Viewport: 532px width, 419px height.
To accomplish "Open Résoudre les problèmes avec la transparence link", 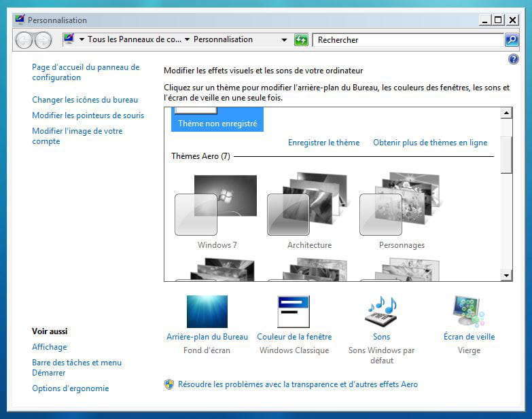I will coord(298,384).
